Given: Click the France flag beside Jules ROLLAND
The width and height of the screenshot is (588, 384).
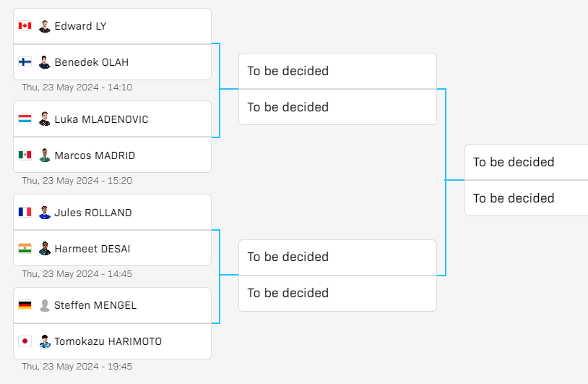Looking at the screenshot, I should [25, 212].
